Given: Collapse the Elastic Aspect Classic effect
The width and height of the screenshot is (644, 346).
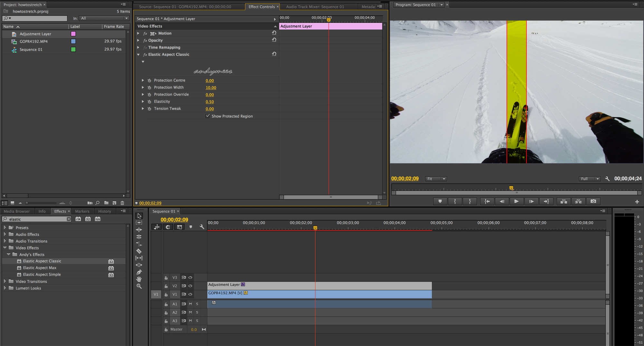Looking at the screenshot, I should click(138, 54).
